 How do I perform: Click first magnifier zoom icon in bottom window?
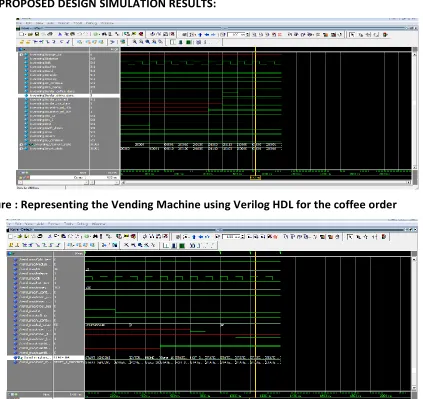126,245
